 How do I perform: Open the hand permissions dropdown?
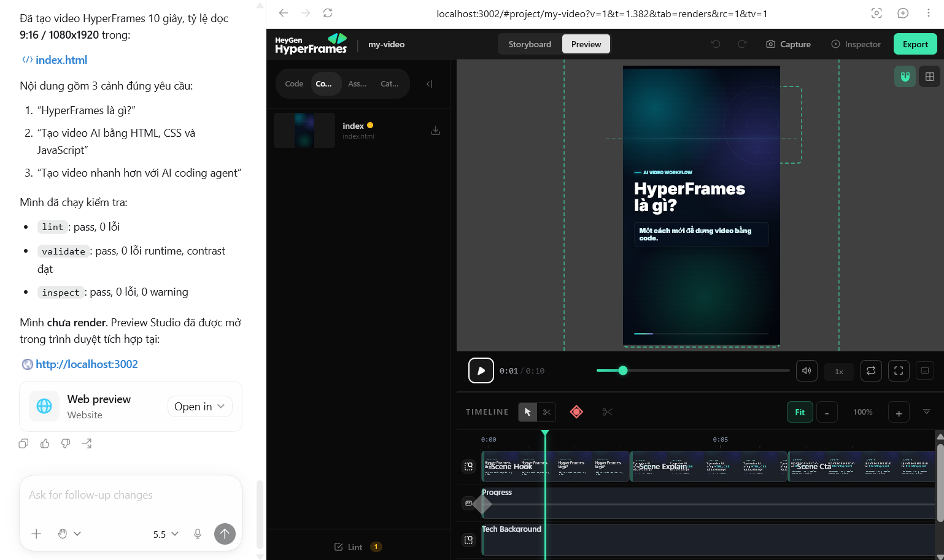(x=69, y=534)
